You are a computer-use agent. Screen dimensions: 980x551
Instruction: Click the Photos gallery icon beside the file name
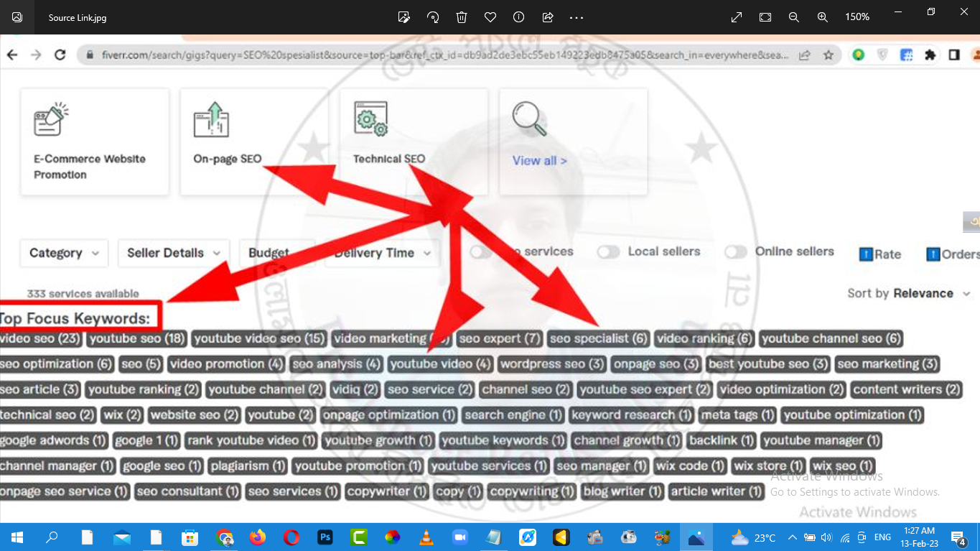[x=17, y=17]
